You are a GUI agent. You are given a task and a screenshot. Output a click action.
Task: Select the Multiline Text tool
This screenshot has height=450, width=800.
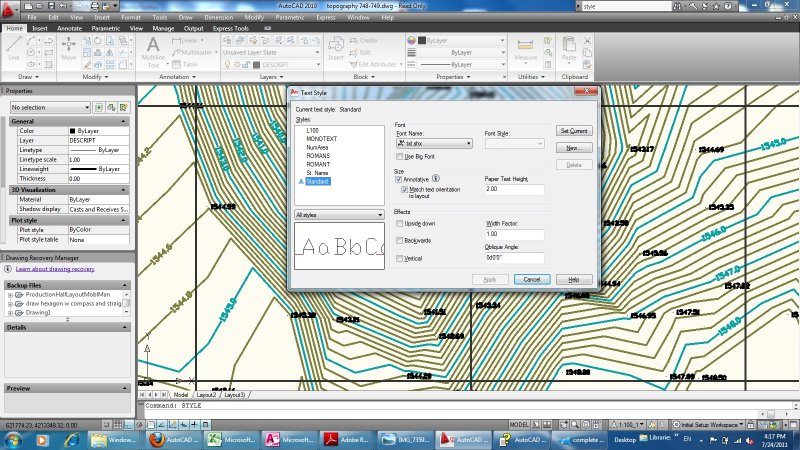pyautogui.click(x=153, y=50)
